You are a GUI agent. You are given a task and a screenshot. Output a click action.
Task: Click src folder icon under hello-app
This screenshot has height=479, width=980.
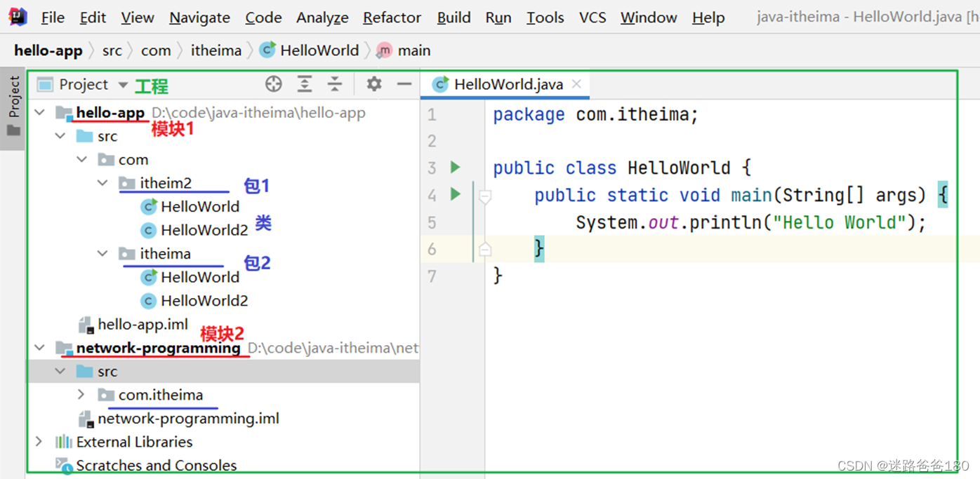point(85,136)
